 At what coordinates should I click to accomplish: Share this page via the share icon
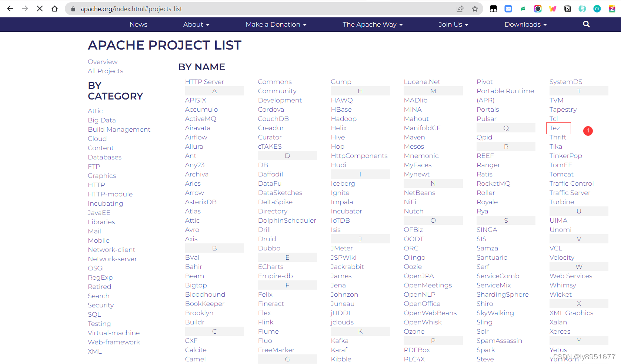pyautogui.click(x=460, y=9)
